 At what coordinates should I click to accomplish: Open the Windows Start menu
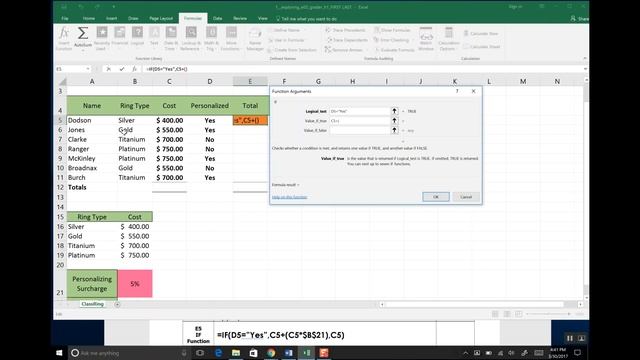click(x=59, y=353)
